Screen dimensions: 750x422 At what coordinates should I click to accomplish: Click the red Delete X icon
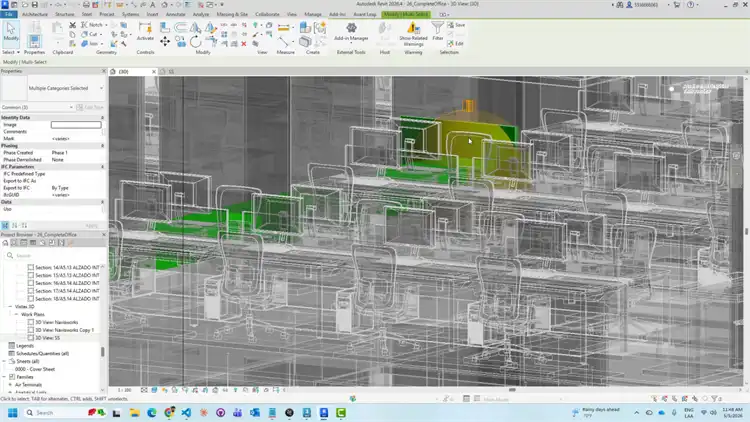244,44
